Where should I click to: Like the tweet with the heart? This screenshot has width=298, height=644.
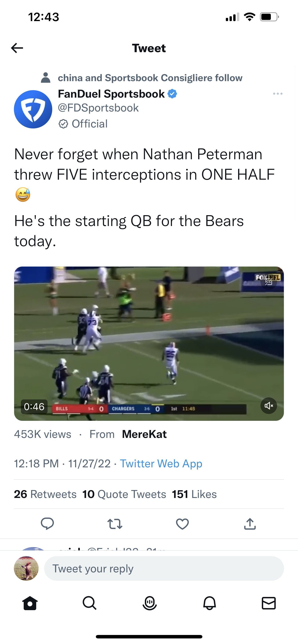tap(182, 524)
